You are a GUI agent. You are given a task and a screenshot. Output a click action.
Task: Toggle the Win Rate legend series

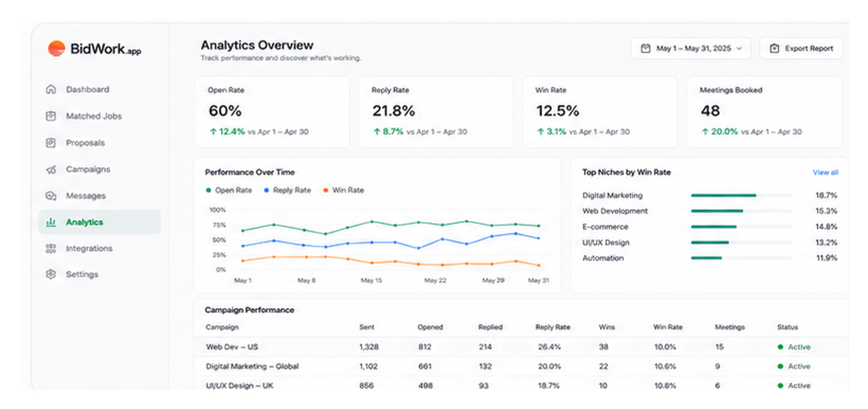[344, 190]
